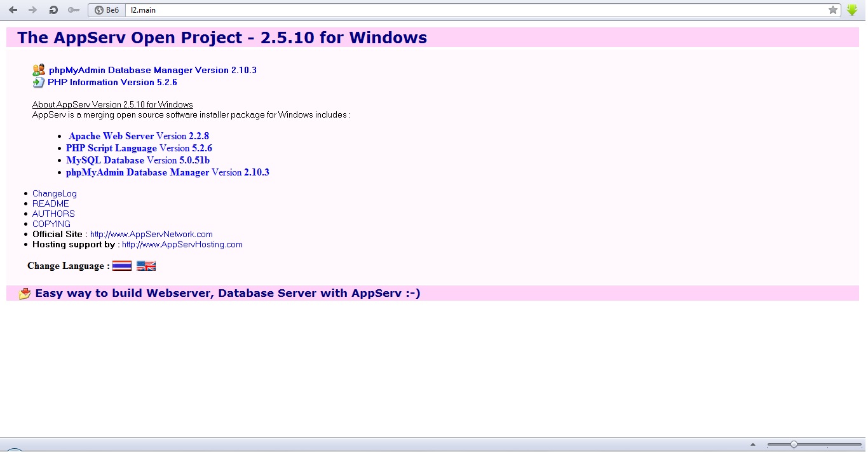Open the README link

(x=51, y=203)
